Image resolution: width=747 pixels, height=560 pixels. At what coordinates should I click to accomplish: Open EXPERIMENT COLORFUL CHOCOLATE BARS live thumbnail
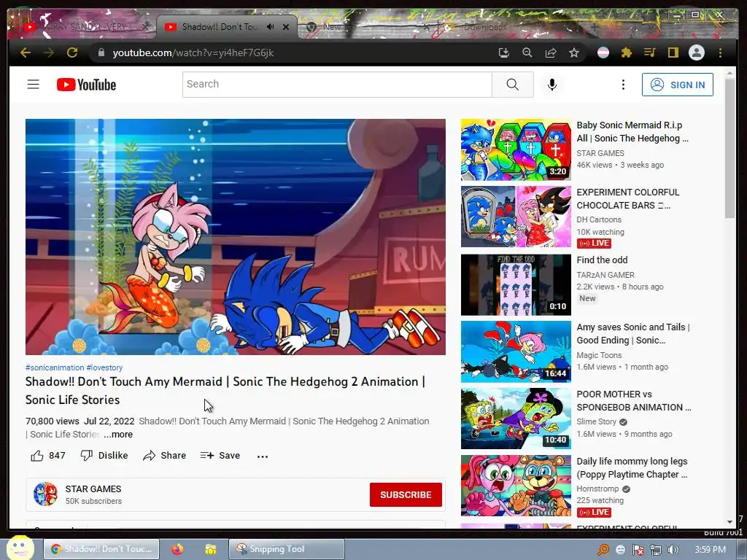click(x=516, y=217)
